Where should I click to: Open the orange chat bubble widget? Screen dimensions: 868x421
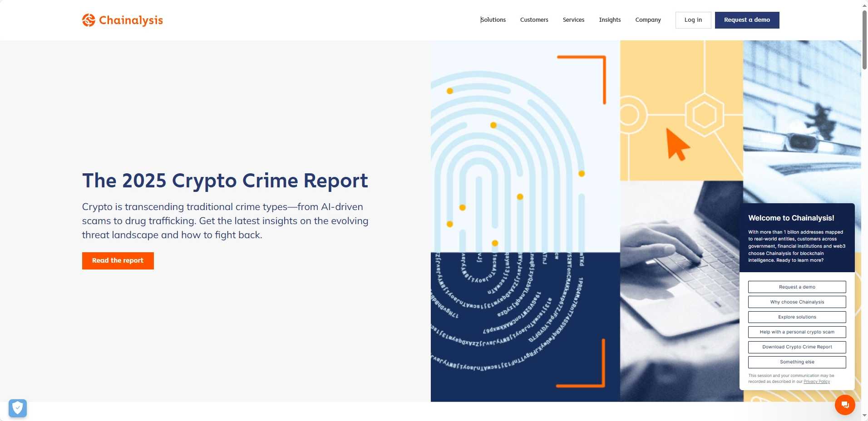tap(844, 405)
